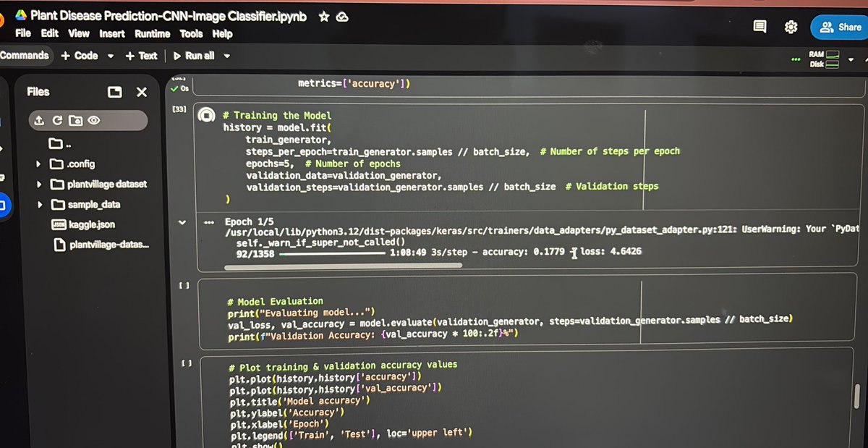Open the Runtime menu
This screenshot has width=868, height=448.
click(x=153, y=33)
